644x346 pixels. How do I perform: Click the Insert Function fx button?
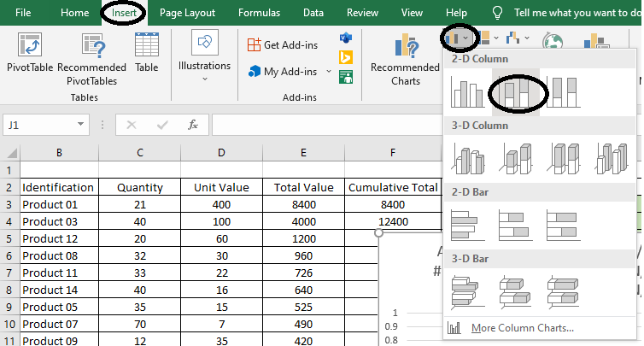(x=193, y=125)
